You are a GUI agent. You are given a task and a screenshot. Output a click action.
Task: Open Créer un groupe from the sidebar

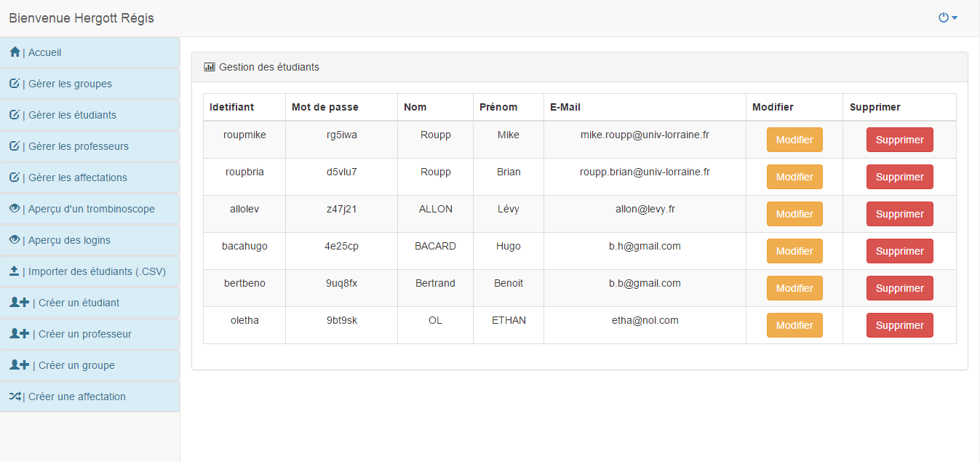point(76,365)
